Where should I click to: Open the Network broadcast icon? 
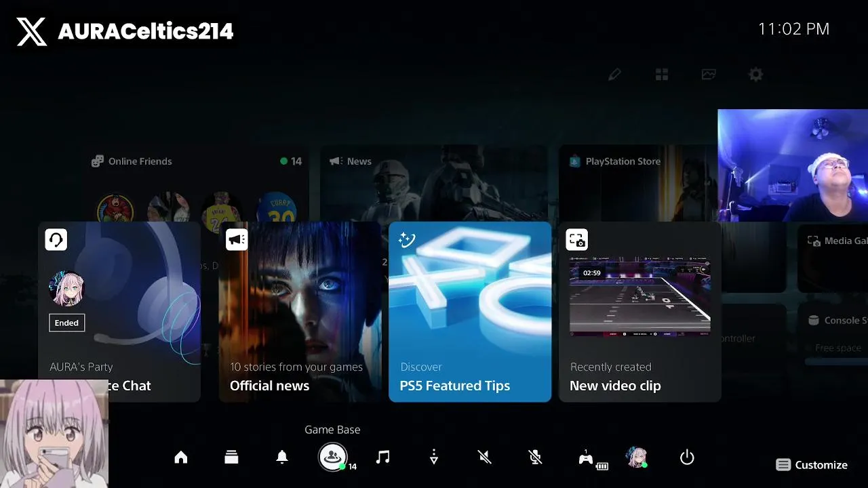[x=434, y=457]
